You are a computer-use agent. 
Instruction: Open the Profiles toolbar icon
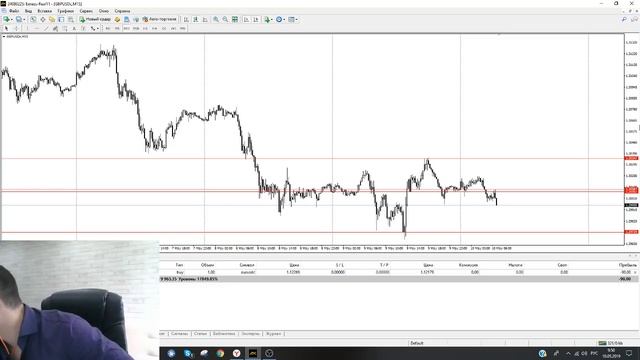coord(18,19)
